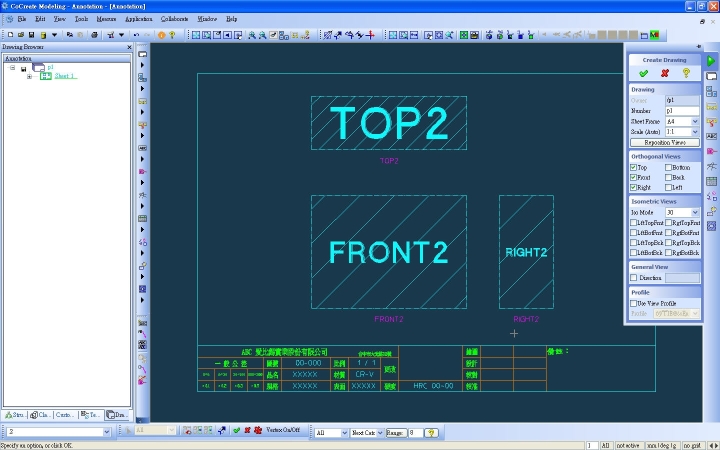Open the Next Catch dropdown
Image resolution: width=720 pixels, height=450 pixels.
pyautogui.click(x=380, y=433)
